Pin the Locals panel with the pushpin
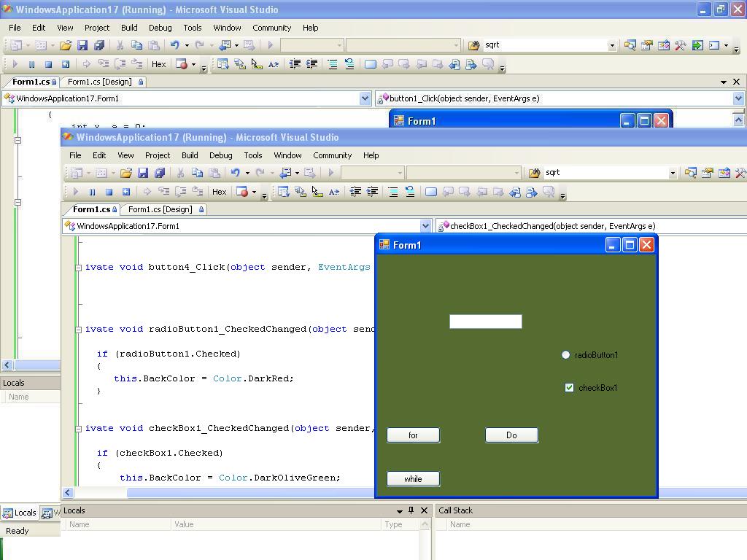This screenshot has width=747, height=560. coord(411,510)
